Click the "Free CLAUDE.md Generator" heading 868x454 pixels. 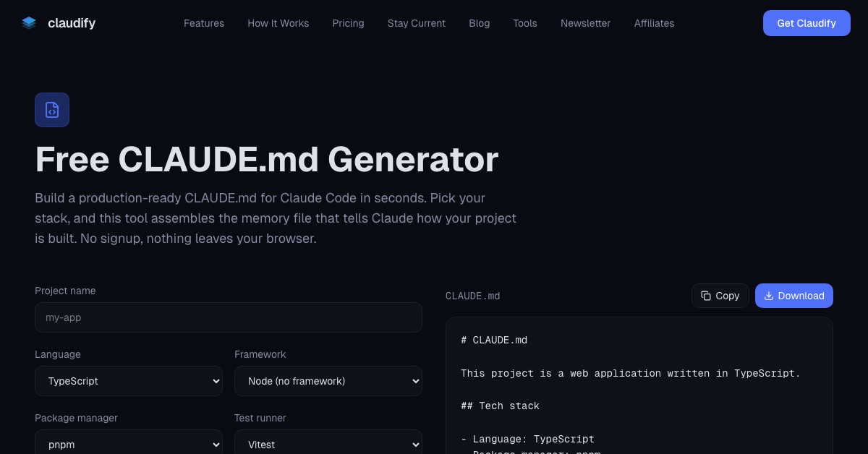tap(267, 160)
